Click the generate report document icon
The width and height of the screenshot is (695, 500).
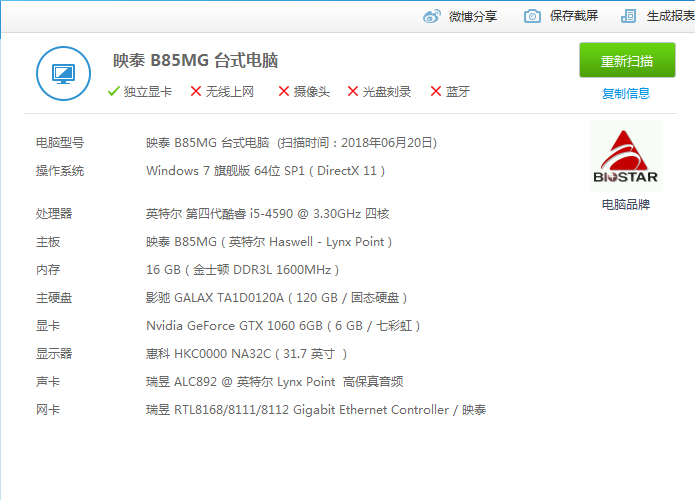(629, 16)
